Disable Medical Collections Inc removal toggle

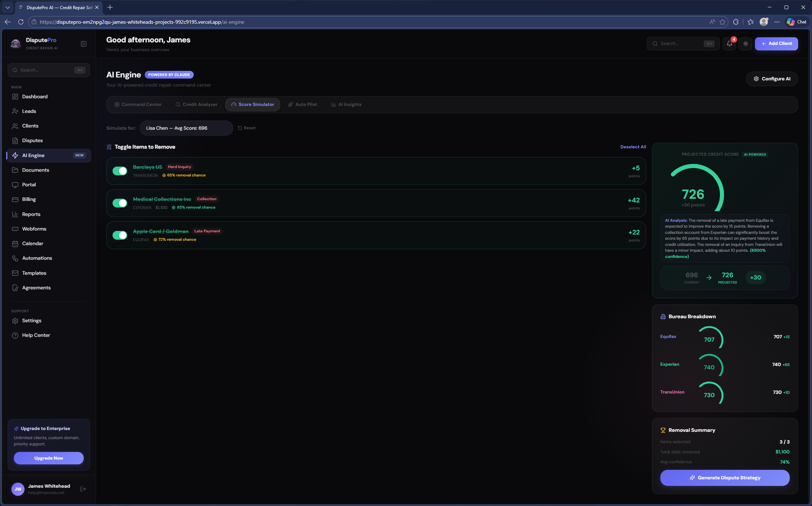tap(120, 203)
